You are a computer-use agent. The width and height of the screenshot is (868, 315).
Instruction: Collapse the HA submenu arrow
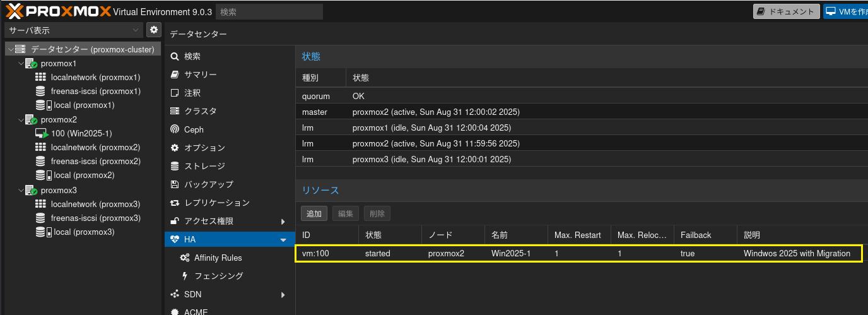coord(283,240)
